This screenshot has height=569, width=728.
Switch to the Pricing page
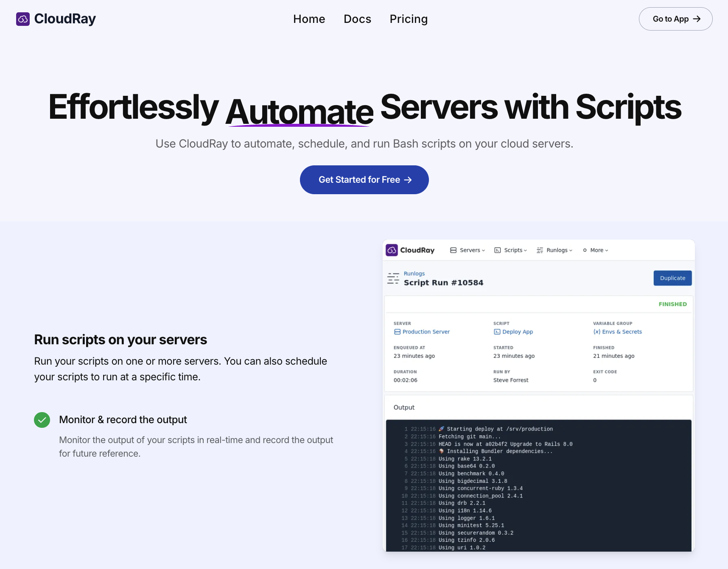coord(408,19)
